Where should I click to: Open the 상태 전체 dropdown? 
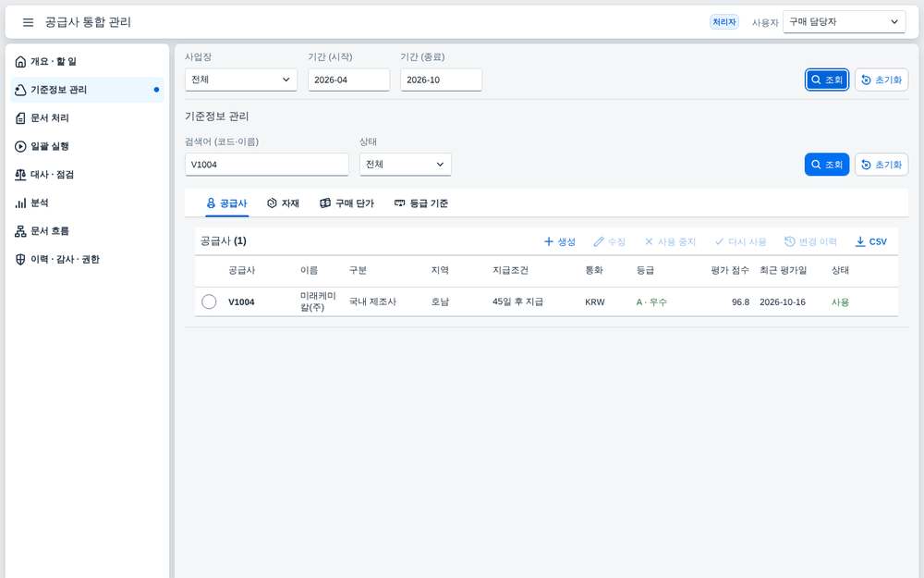click(x=406, y=165)
